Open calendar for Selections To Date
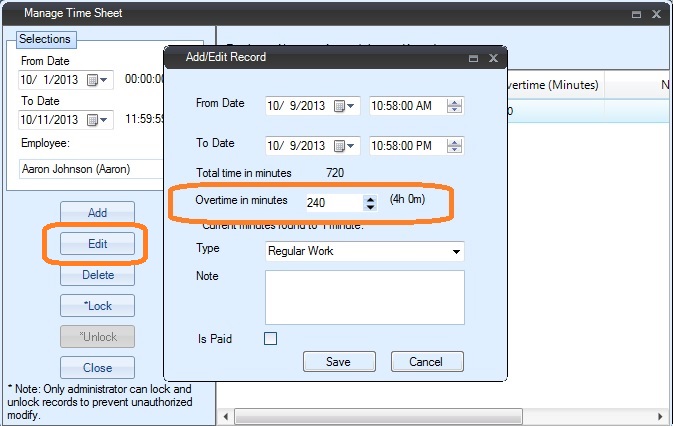Screen dimensions: 673x426 coord(97,120)
